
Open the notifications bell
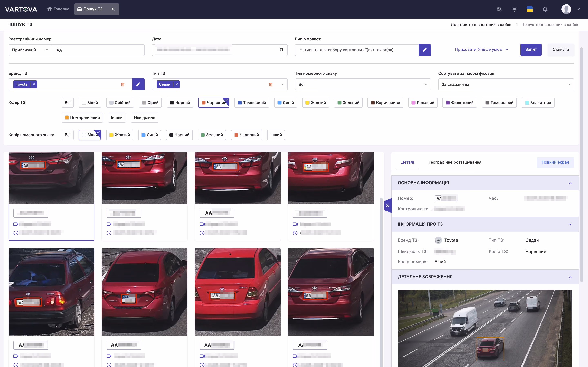(x=545, y=9)
